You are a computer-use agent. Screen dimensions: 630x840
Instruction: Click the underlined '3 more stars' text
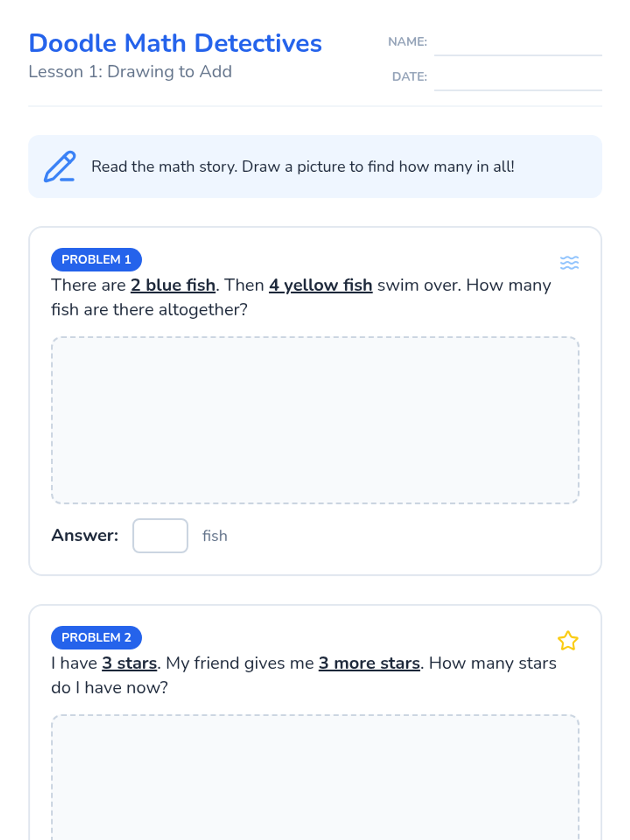point(369,663)
